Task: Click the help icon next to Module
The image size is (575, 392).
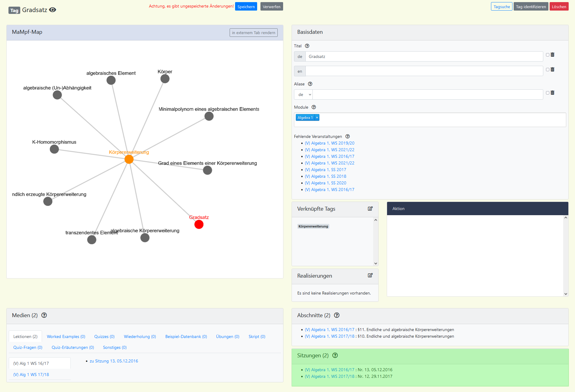Action: point(314,107)
